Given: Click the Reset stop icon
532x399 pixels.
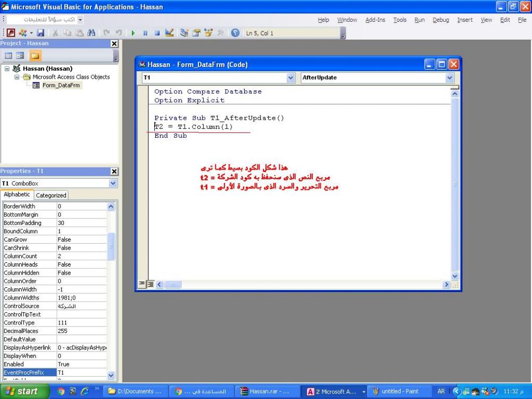Looking at the screenshot, I should (x=157, y=33).
